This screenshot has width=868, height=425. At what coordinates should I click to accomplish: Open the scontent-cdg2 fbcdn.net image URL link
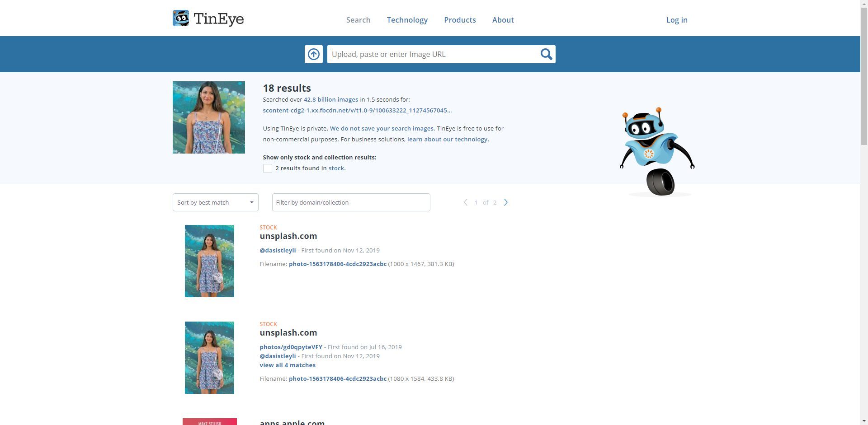(357, 110)
